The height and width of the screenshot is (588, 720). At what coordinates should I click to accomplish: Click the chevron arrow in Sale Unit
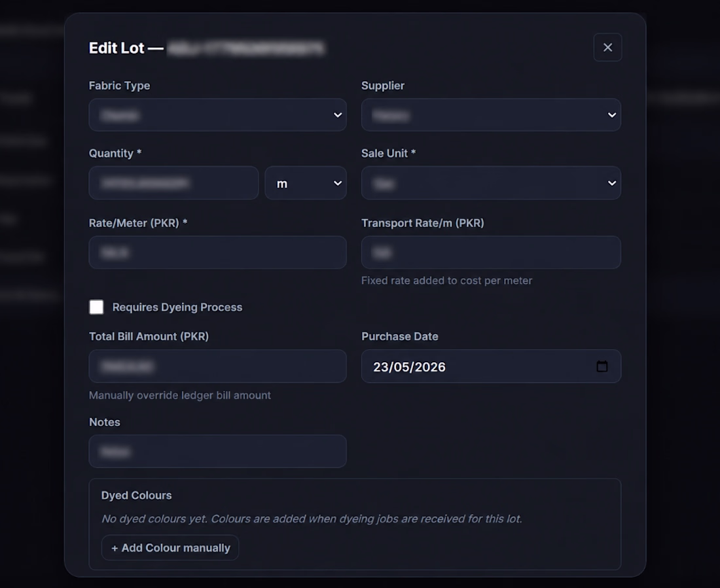[611, 183]
